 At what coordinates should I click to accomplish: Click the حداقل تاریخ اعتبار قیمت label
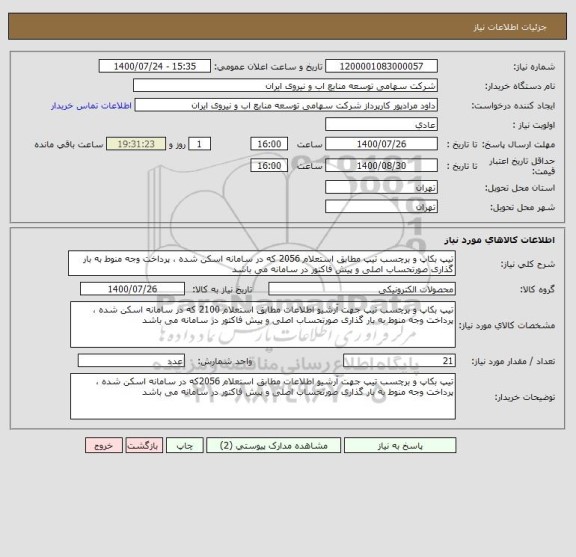(x=522, y=166)
